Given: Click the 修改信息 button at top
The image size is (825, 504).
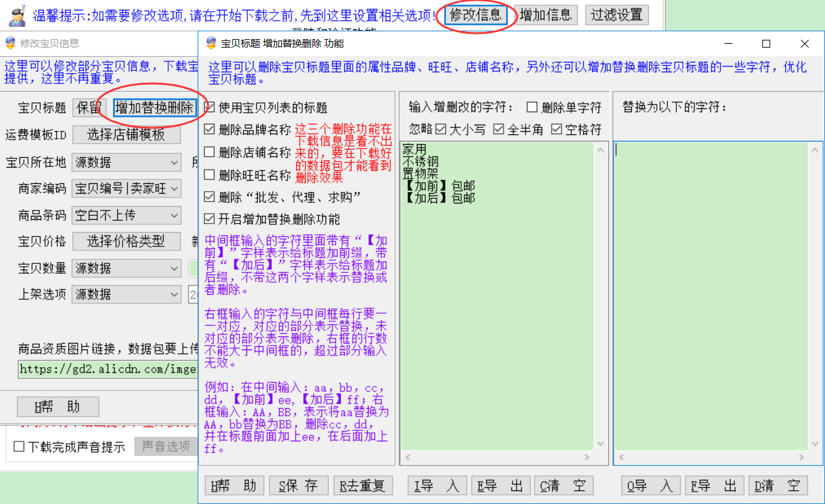Looking at the screenshot, I should coord(476,14).
